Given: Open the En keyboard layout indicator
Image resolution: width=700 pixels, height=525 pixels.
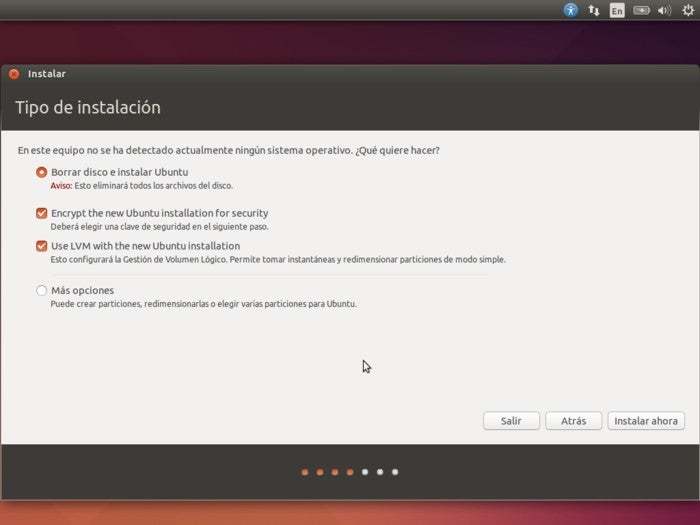Looking at the screenshot, I should click(x=617, y=10).
